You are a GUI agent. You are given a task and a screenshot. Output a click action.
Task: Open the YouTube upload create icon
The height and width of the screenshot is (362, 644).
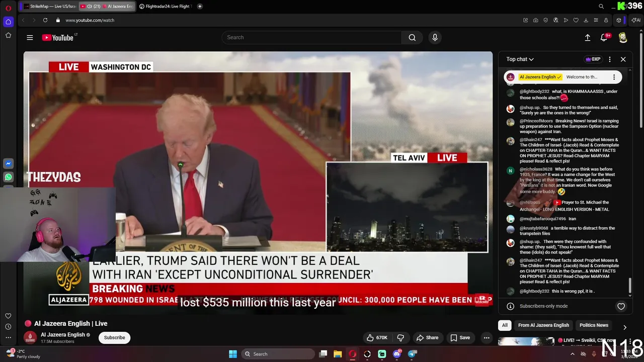(587, 37)
